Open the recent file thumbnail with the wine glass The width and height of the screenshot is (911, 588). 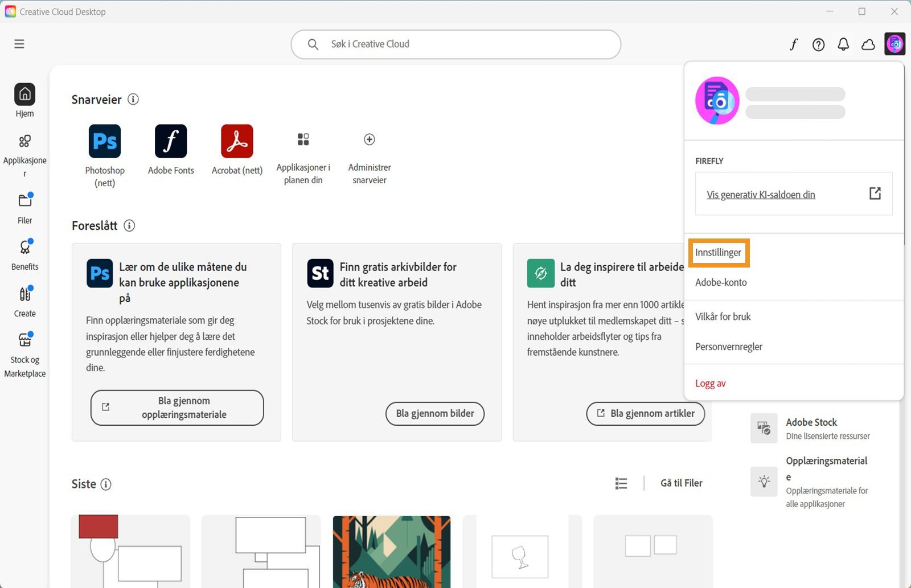tap(522, 552)
